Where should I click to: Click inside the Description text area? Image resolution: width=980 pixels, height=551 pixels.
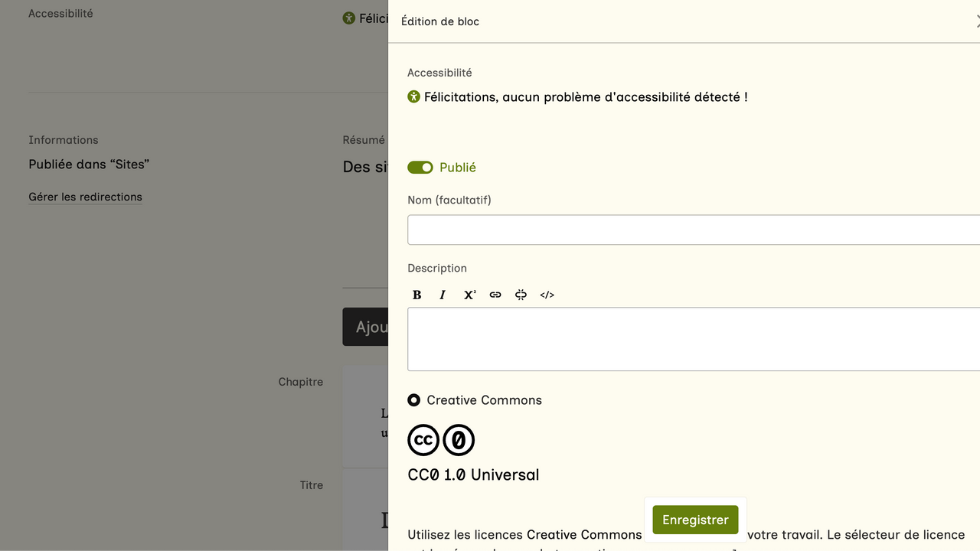click(x=693, y=339)
